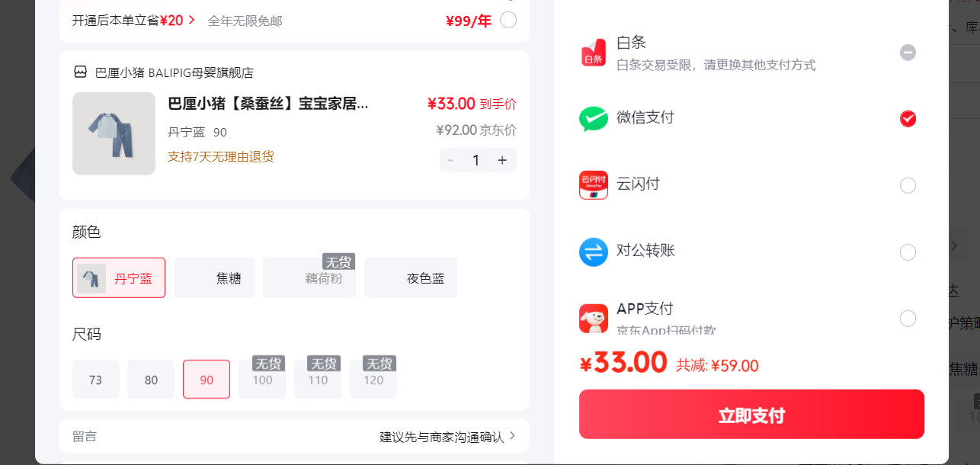The width and height of the screenshot is (980, 465).
Task: Click the 白条 payment icon
Action: coord(594,53)
